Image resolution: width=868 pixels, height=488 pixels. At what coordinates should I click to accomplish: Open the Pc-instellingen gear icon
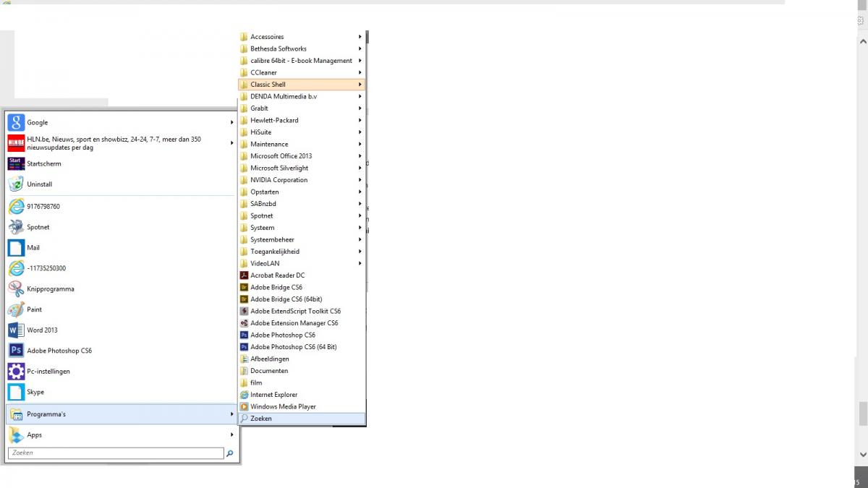click(16, 371)
